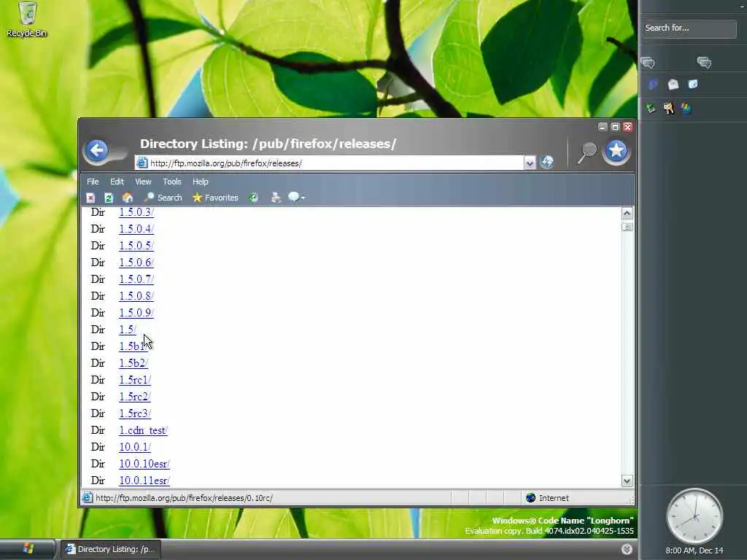Click the Internet zone indicator in the status bar
Viewport: 747px width, 560px height.
click(547, 498)
